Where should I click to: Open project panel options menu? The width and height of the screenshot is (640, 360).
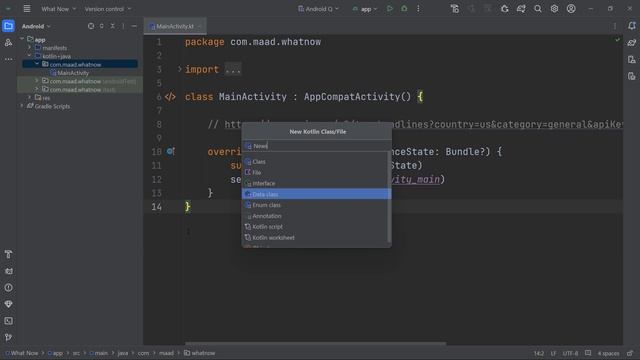coord(123,26)
